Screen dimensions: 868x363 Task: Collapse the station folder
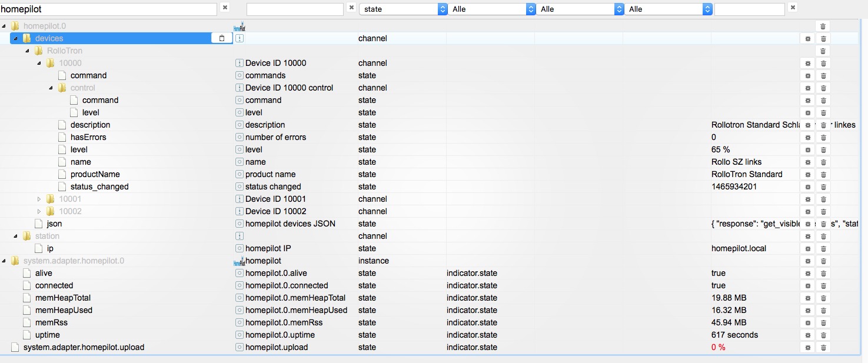(16, 236)
